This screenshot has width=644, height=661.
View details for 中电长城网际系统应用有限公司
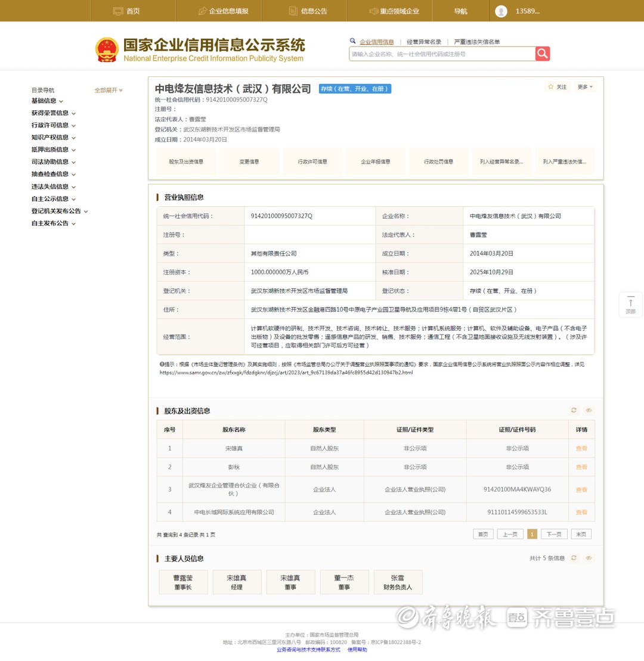(581, 512)
